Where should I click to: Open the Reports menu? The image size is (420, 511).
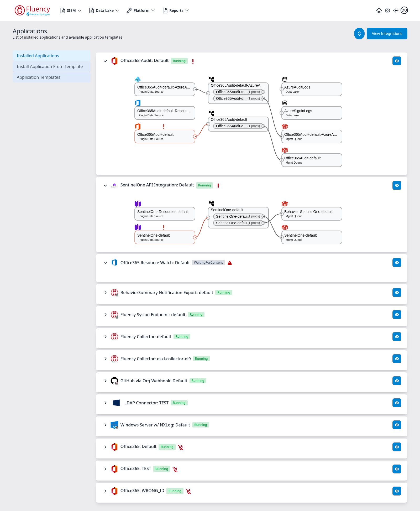pyautogui.click(x=176, y=11)
